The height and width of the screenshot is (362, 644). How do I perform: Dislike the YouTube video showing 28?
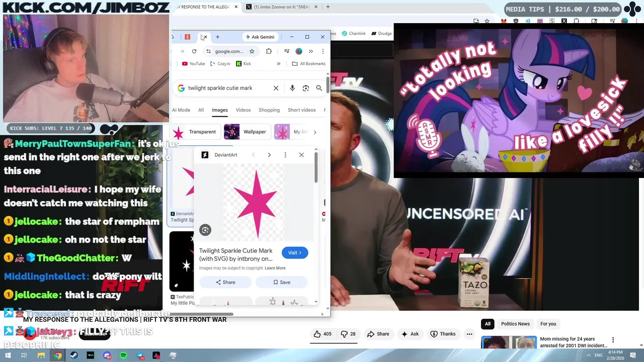348,334
